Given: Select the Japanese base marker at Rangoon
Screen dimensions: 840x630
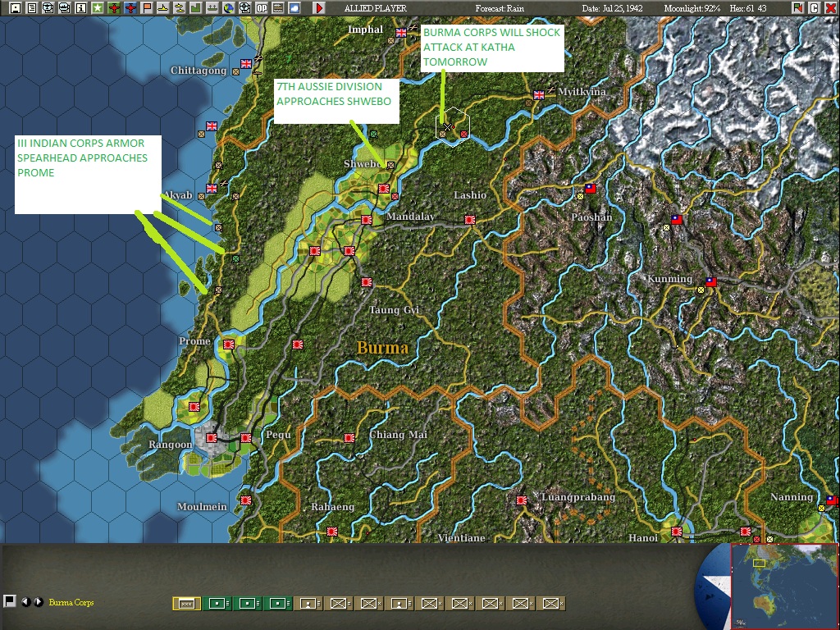Looking at the screenshot, I should [x=212, y=438].
